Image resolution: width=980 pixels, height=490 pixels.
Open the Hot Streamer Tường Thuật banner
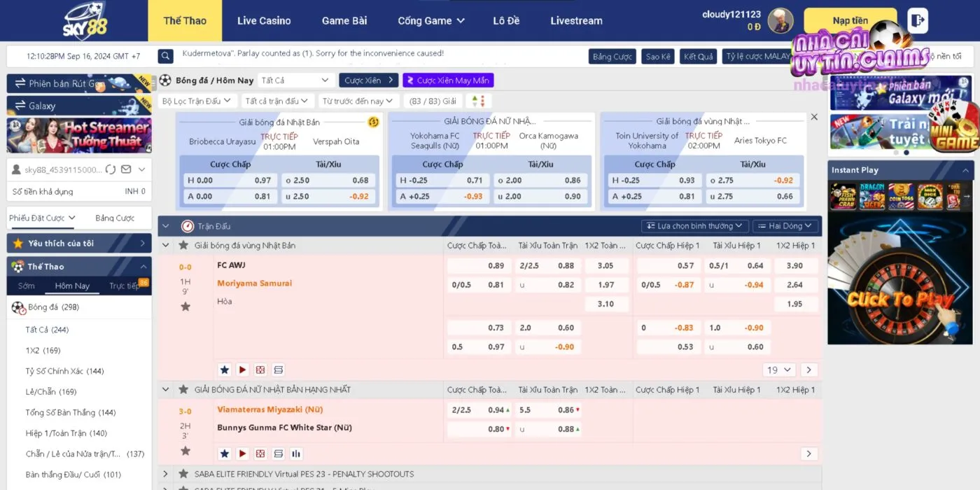pyautogui.click(x=78, y=135)
